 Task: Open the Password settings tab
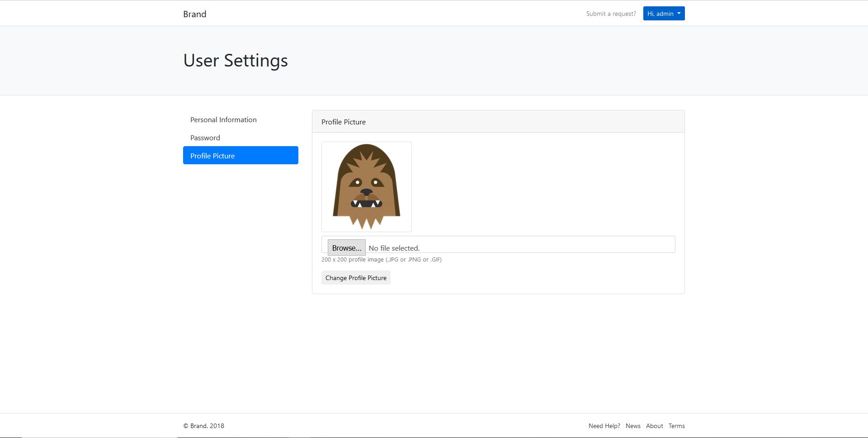[205, 138]
